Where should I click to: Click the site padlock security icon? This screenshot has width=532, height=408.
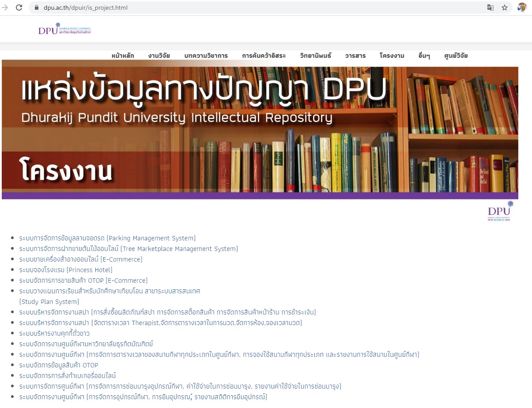[37, 7]
